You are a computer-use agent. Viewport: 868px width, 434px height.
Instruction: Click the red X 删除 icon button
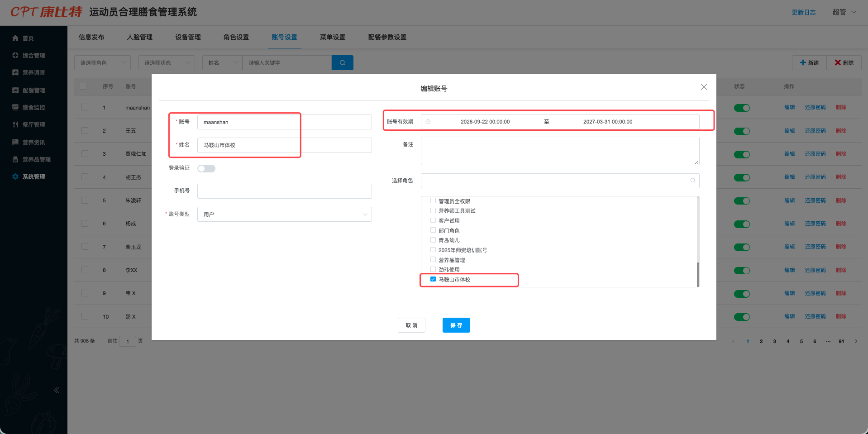tap(844, 62)
